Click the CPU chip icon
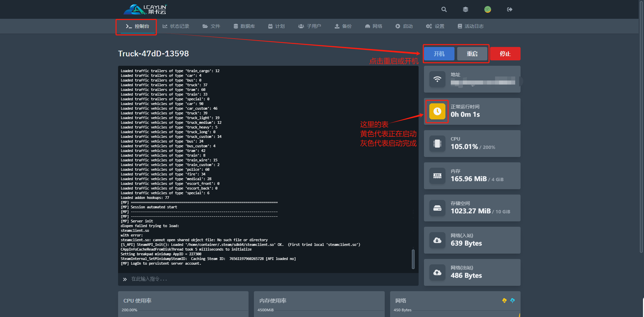Viewport: 644px width, 317px height. click(x=437, y=144)
